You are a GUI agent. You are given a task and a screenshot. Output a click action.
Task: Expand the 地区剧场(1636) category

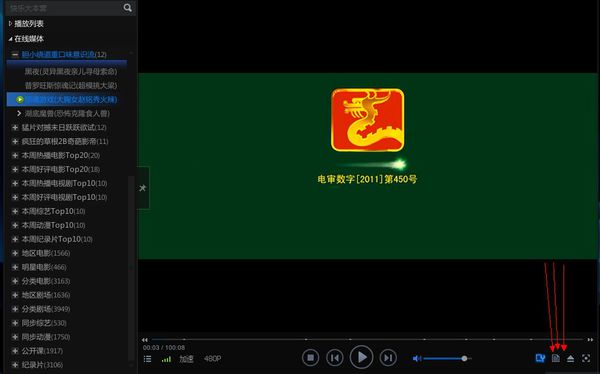click(x=15, y=295)
